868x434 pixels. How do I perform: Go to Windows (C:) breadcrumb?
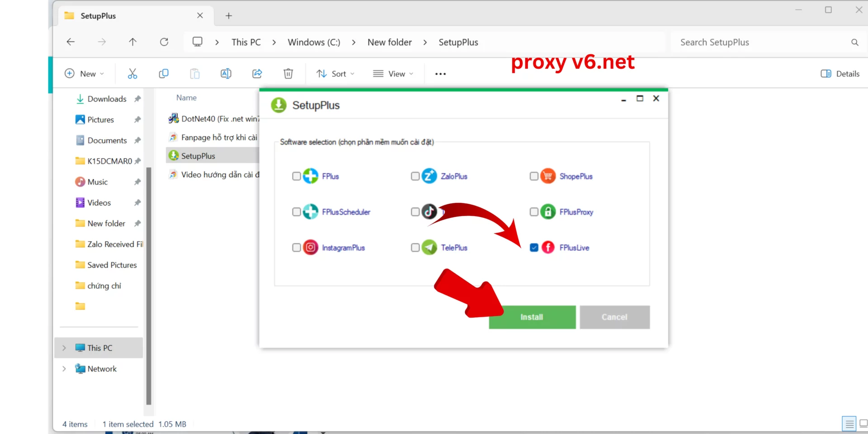click(x=314, y=42)
